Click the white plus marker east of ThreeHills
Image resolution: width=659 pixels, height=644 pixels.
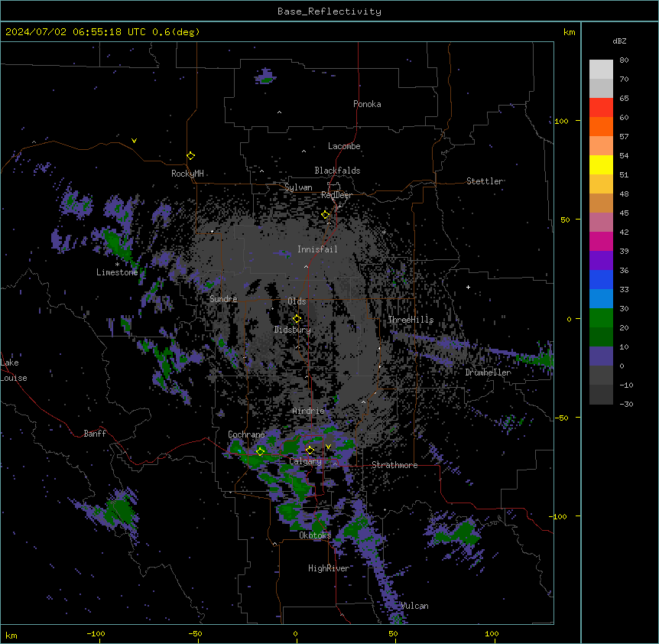(468, 287)
